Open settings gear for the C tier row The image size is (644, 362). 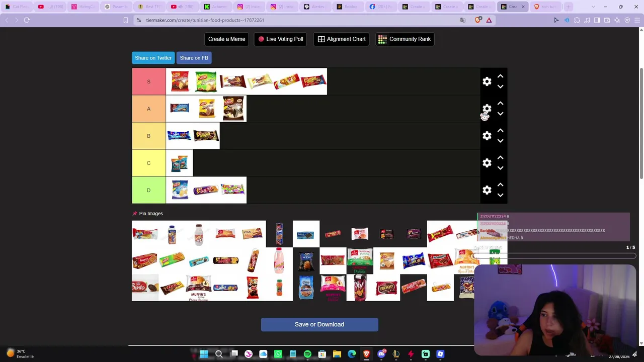point(487,163)
